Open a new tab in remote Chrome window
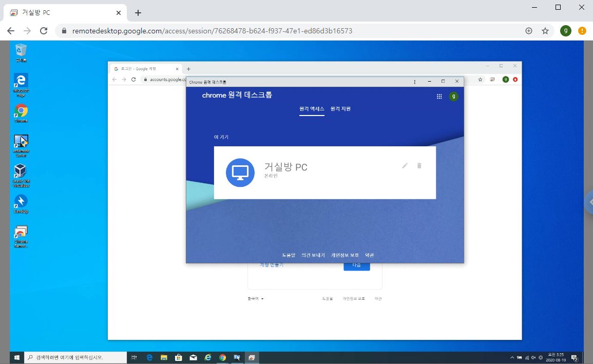Viewport: 593px width, 364px height. 188,69
